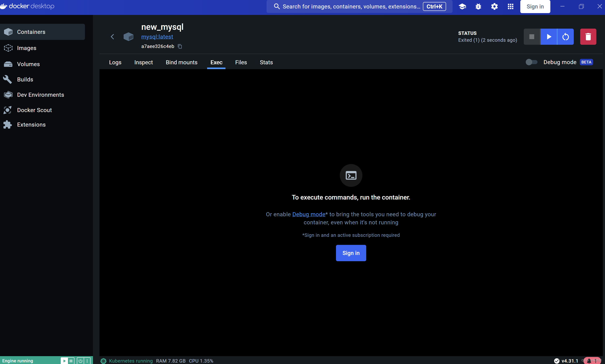
Task: Click the container icon beside new_mysql
Action: (x=128, y=37)
